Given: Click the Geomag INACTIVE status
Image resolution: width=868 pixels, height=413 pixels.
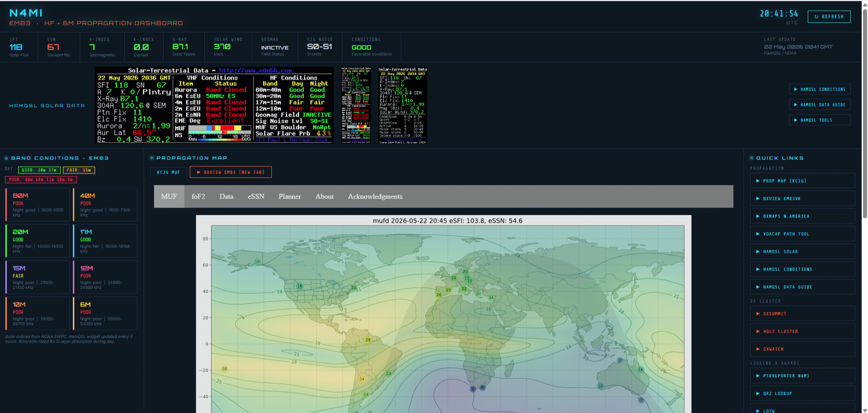Looking at the screenshot, I should pyautogui.click(x=275, y=48).
